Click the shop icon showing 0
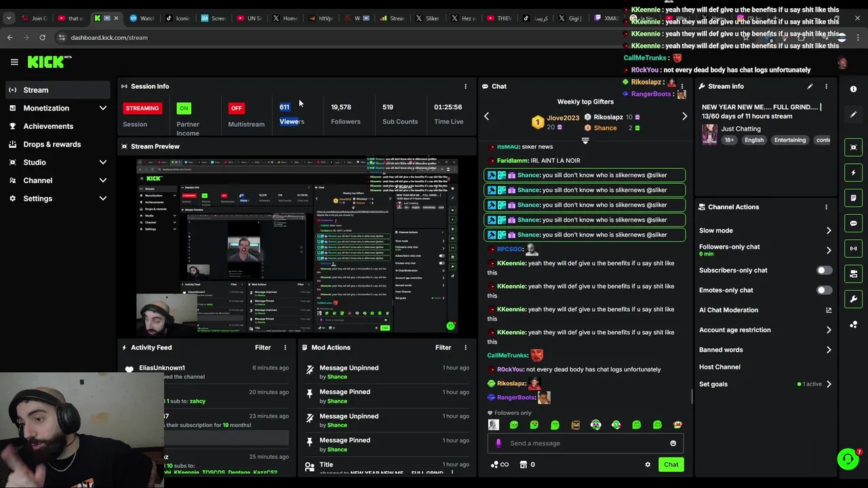This screenshot has width=868, height=488. click(x=527, y=464)
